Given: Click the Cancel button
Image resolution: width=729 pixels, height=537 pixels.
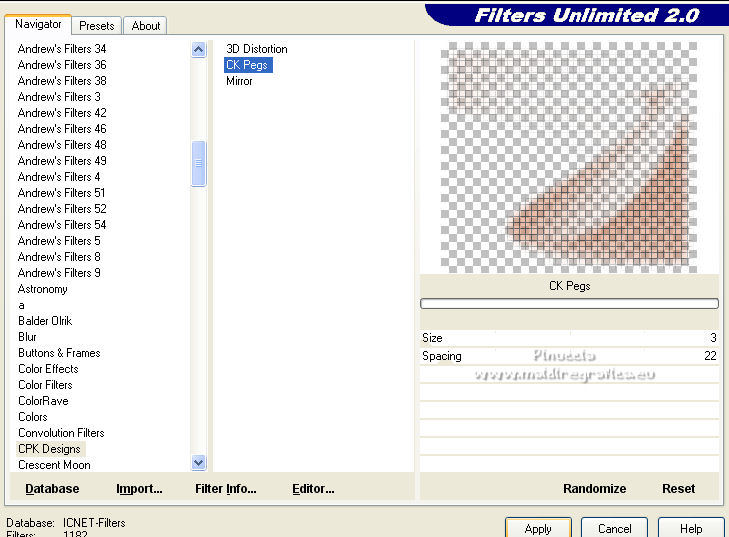Looking at the screenshot, I should (615, 529).
